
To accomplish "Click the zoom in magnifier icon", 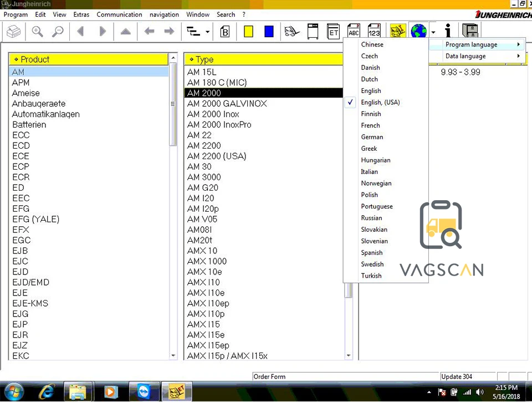I will pyautogui.click(x=37, y=32).
